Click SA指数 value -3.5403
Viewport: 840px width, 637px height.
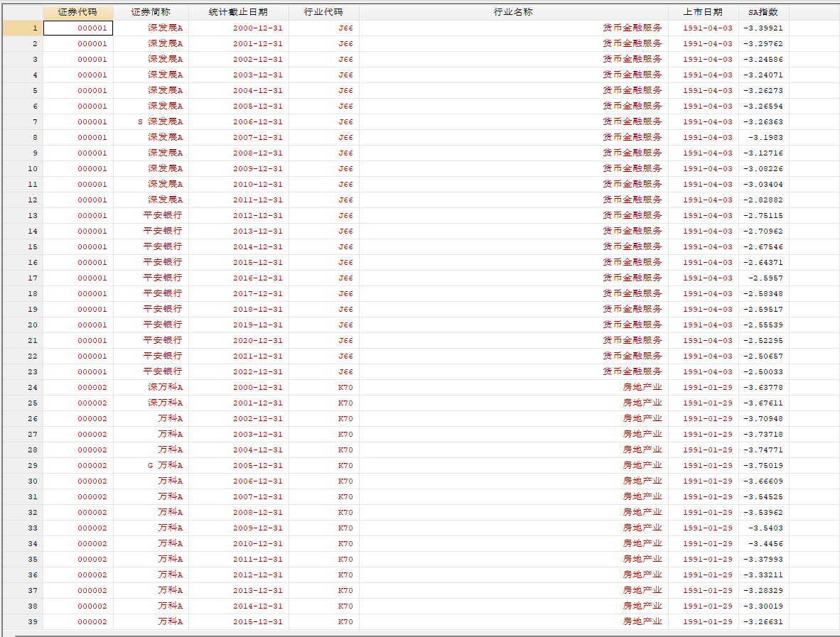point(765,528)
